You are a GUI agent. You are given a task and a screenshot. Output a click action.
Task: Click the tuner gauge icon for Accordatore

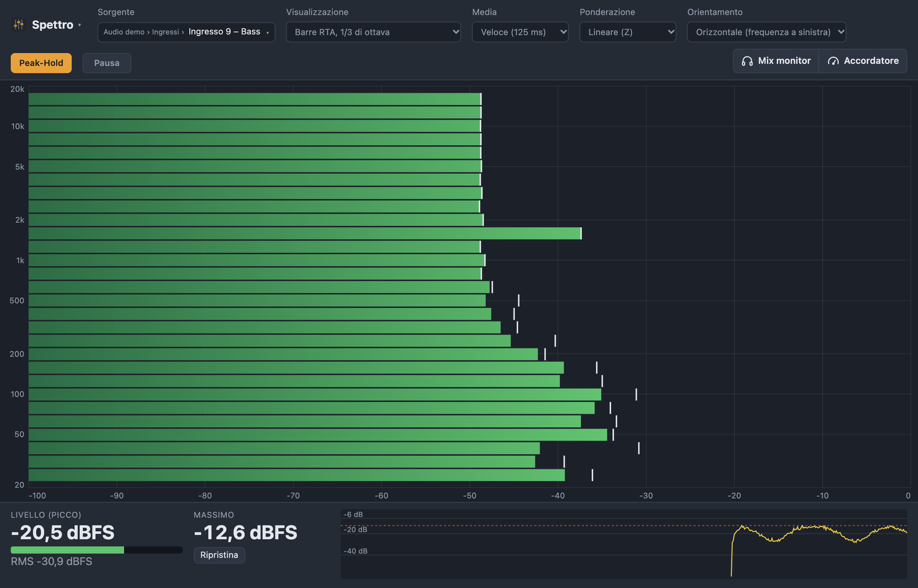click(x=833, y=61)
